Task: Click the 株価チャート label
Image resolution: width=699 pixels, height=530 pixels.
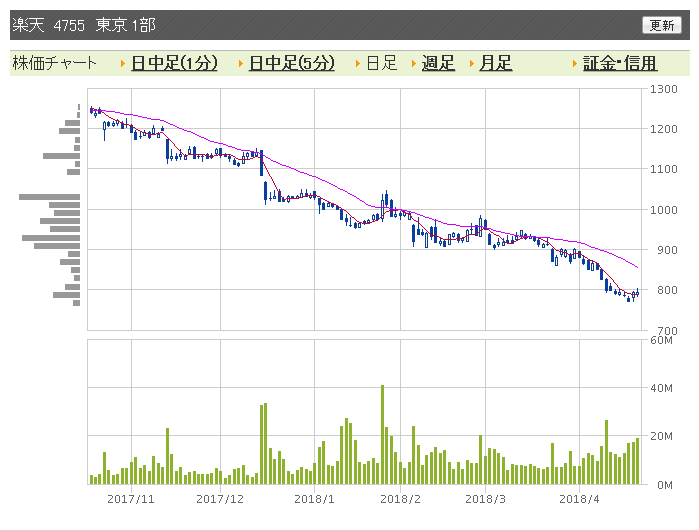Action: pos(54,63)
